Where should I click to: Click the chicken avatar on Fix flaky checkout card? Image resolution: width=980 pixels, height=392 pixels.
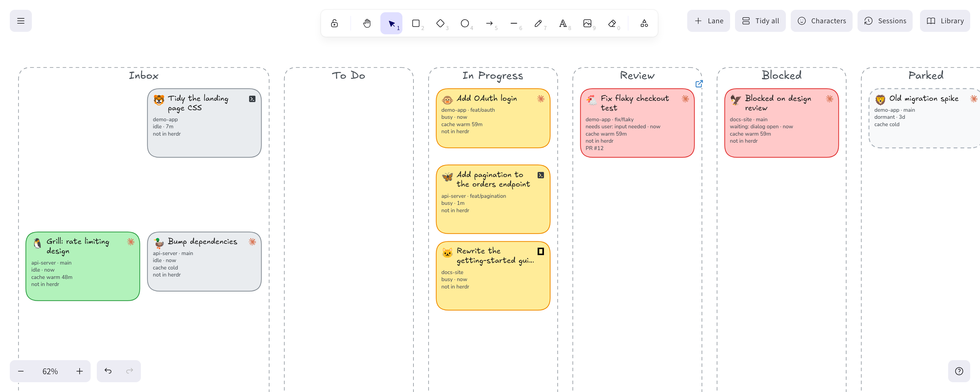592,100
